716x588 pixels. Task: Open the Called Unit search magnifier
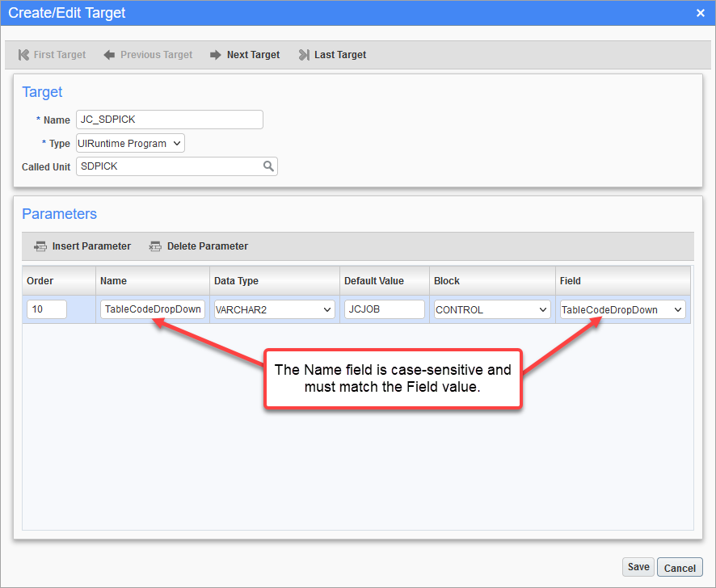pyautogui.click(x=268, y=166)
